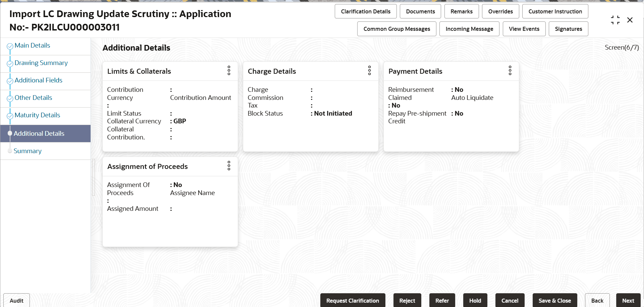Open the Charge Details kebab menu
Viewport: 644px width, 307px height.
369,70
